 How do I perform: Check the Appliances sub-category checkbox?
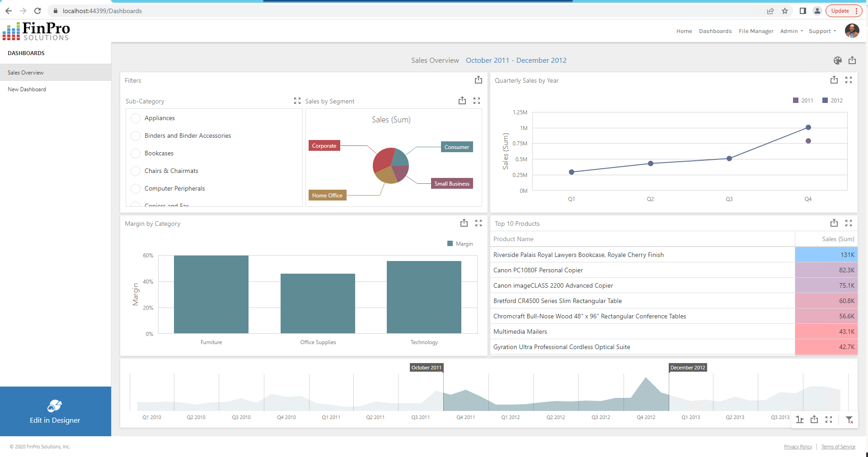[x=135, y=118]
